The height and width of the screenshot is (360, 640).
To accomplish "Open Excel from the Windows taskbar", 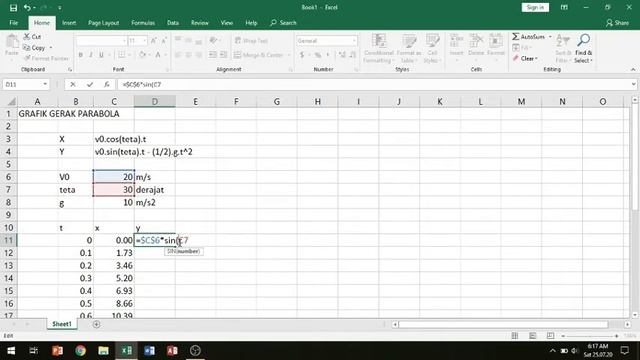I will pyautogui.click(x=127, y=351).
